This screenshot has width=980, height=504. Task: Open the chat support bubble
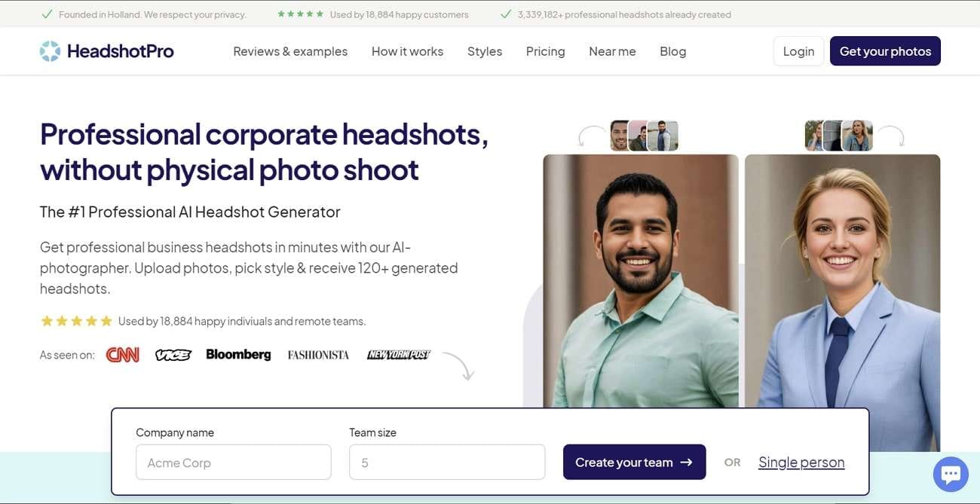pyautogui.click(x=951, y=474)
